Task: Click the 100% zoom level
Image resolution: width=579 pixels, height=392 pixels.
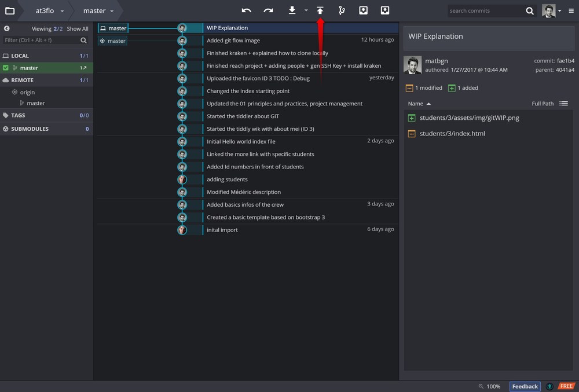Action: pos(493,386)
